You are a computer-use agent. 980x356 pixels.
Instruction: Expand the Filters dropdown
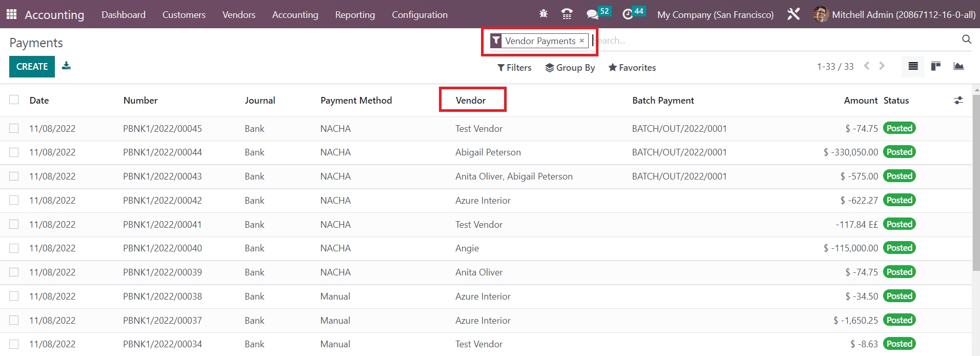[x=514, y=68]
